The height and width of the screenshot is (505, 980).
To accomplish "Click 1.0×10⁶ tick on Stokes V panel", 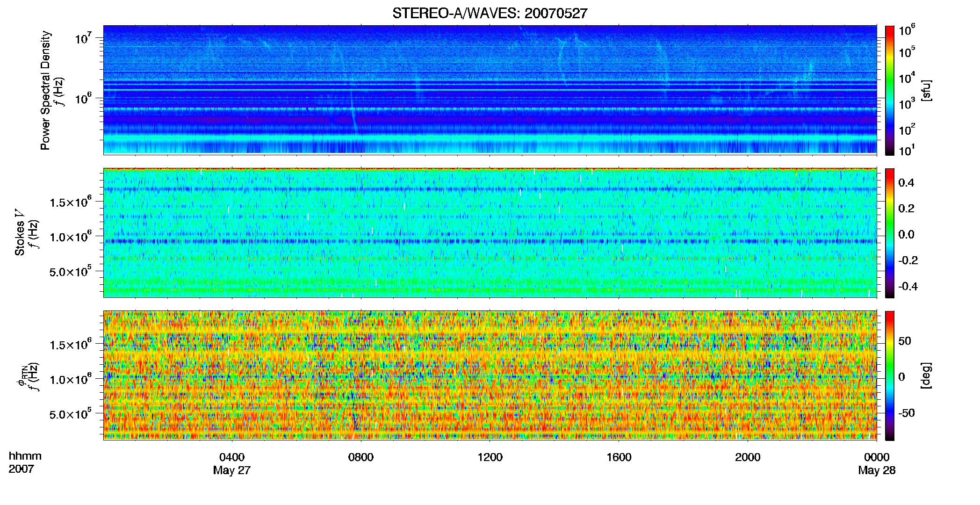I will pyautogui.click(x=71, y=236).
